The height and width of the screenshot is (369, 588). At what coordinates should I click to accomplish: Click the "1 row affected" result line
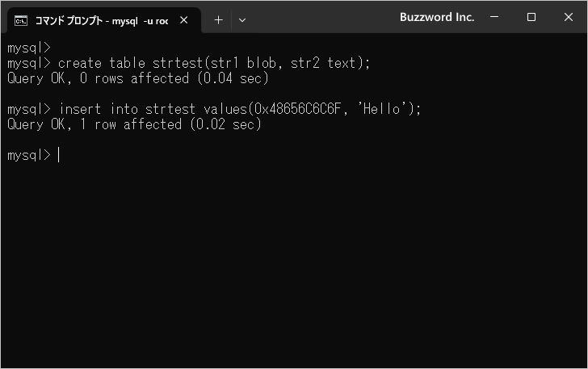pyautogui.click(x=133, y=124)
